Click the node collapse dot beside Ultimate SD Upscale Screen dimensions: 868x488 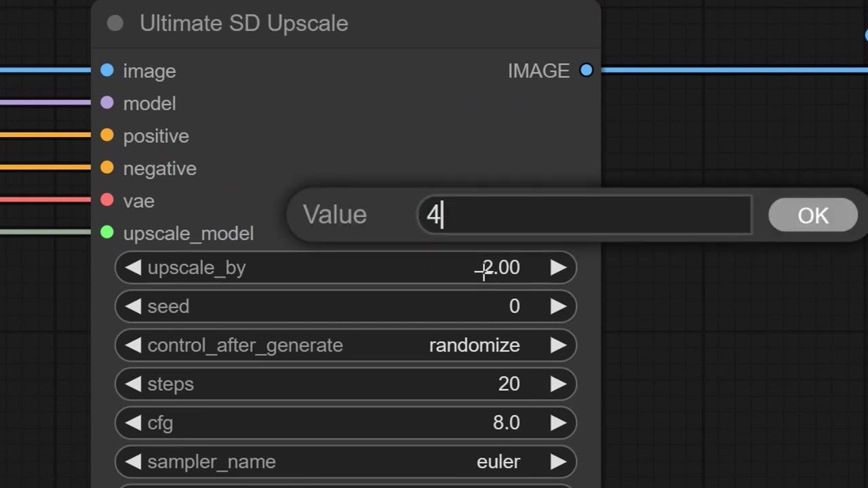coord(115,23)
